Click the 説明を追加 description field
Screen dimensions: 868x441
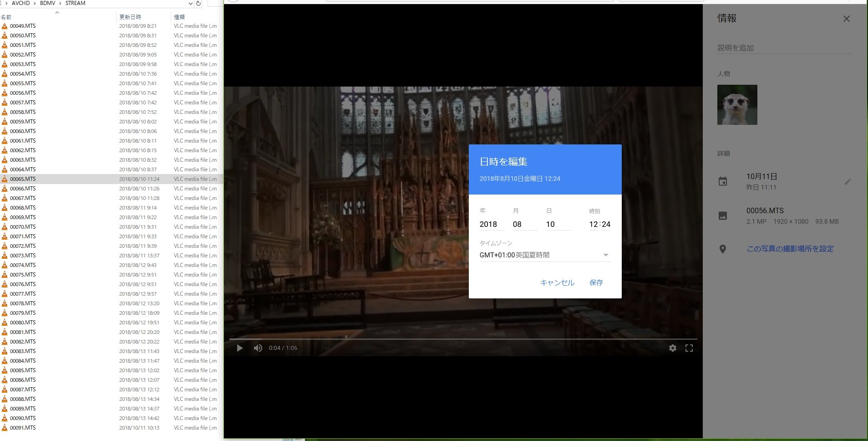click(784, 48)
